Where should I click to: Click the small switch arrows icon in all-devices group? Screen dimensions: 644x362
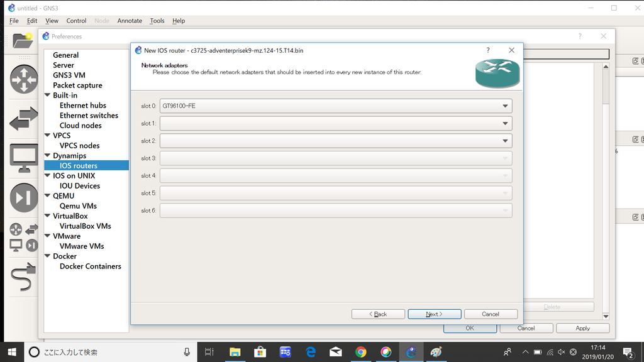(31, 229)
